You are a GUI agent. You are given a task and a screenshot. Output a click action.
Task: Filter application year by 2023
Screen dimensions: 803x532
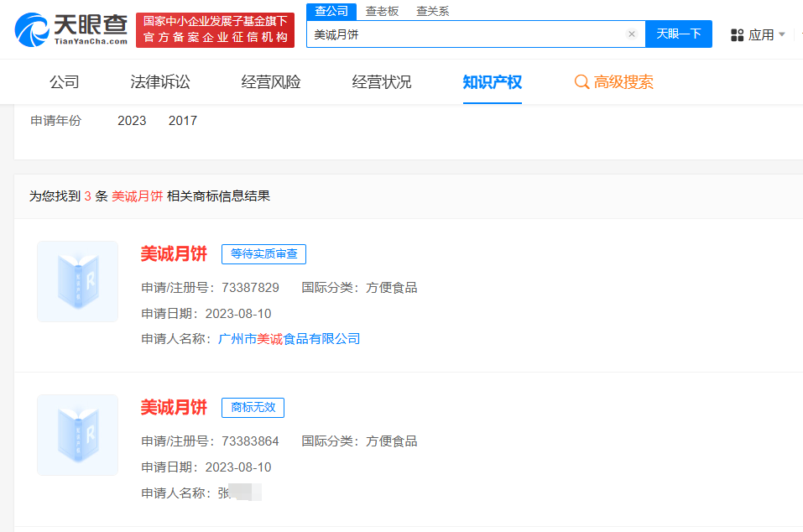[x=132, y=120]
